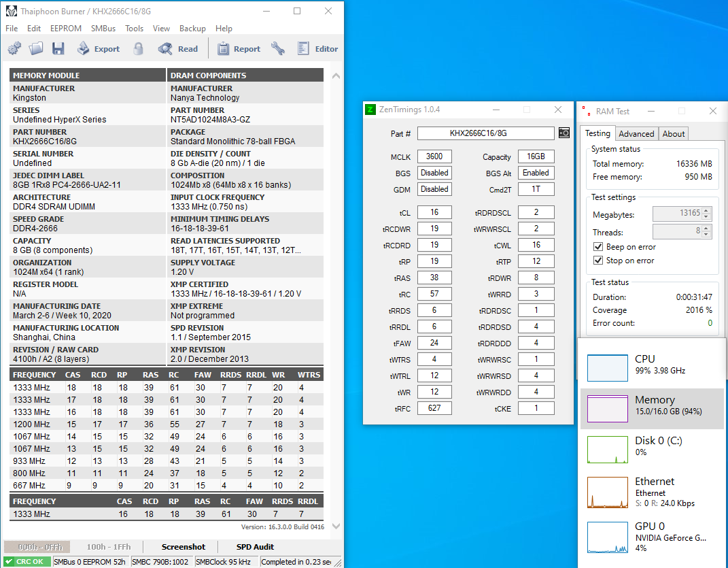Image resolution: width=728 pixels, height=568 pixels.
Task: Click the Thaiphoon panel scroll-down arrow
Action: pos(336,527)
